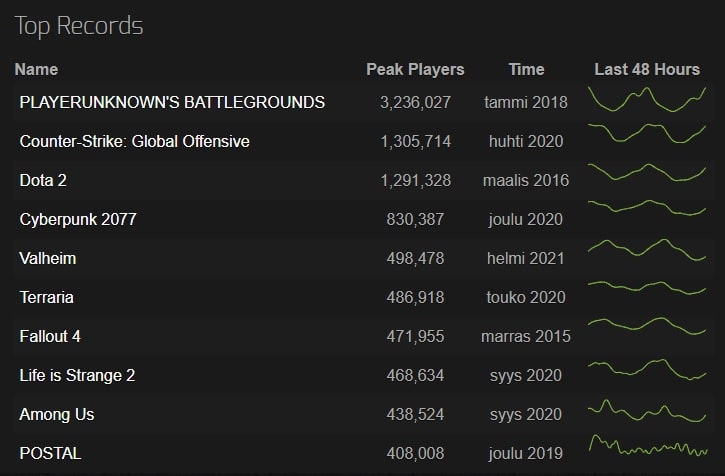Select Cyberpunk 2077 in records list
The image size is (725, 476).
coord(78,219)
